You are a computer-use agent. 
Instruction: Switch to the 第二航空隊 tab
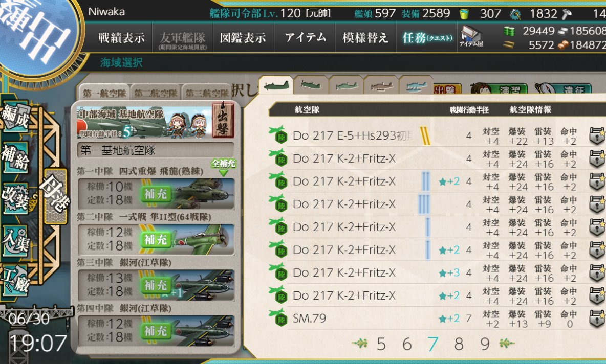pyautogui.click(x=156, y=93)
